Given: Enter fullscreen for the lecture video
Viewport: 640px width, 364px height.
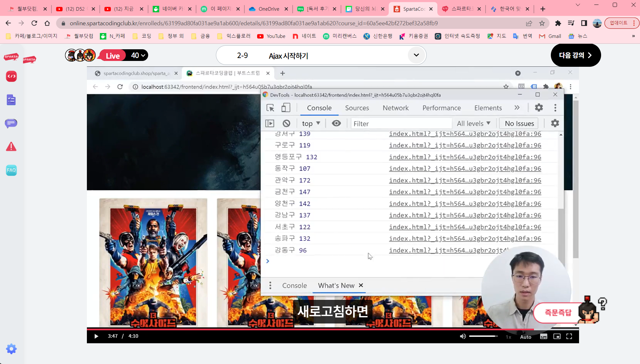Looking at the screenshot, I should tap(569, 336).
